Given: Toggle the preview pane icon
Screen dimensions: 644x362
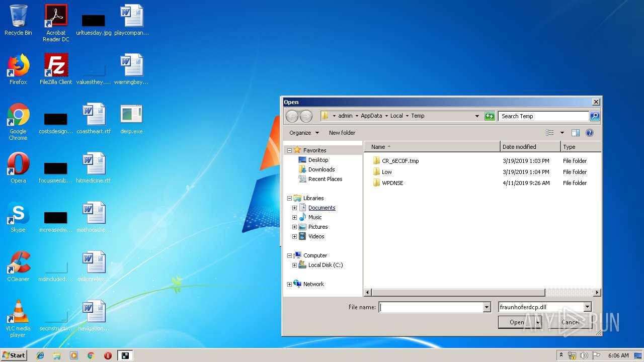Looking at the screenshot, I should (x=576, y=133).
